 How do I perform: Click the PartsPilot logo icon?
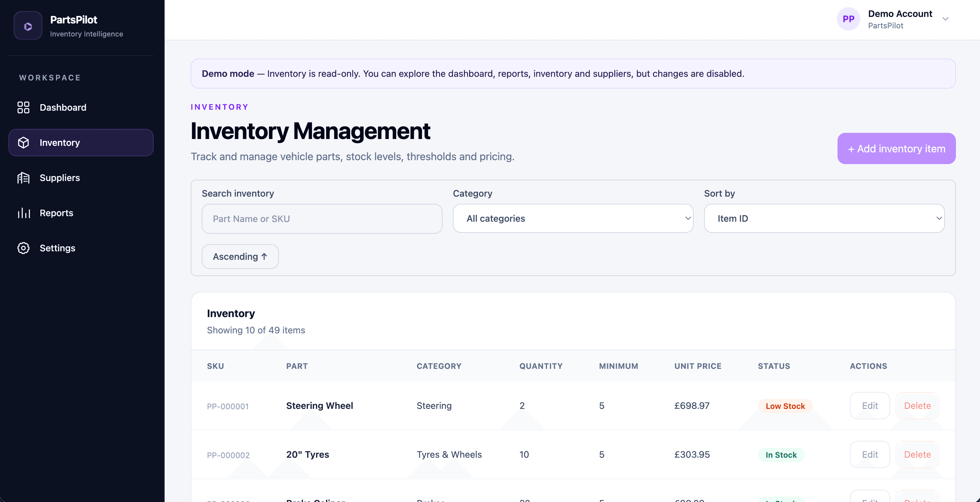coord(28,26)
